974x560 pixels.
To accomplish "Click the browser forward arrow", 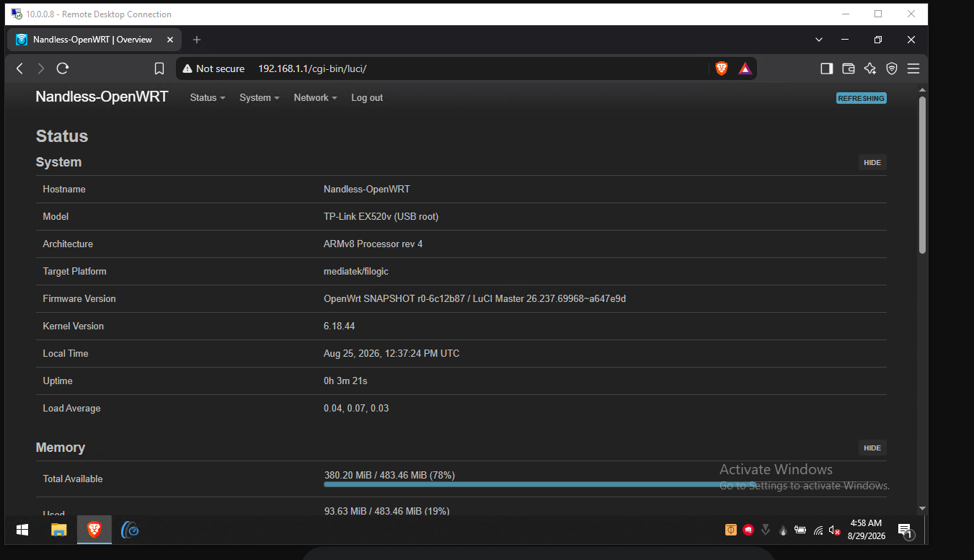I will (x=41, y=68).
